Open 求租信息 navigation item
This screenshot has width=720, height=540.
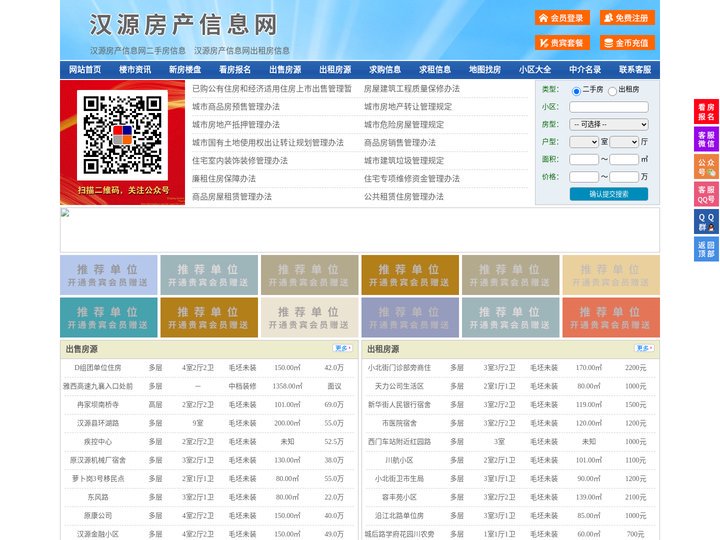coord(435,70)
